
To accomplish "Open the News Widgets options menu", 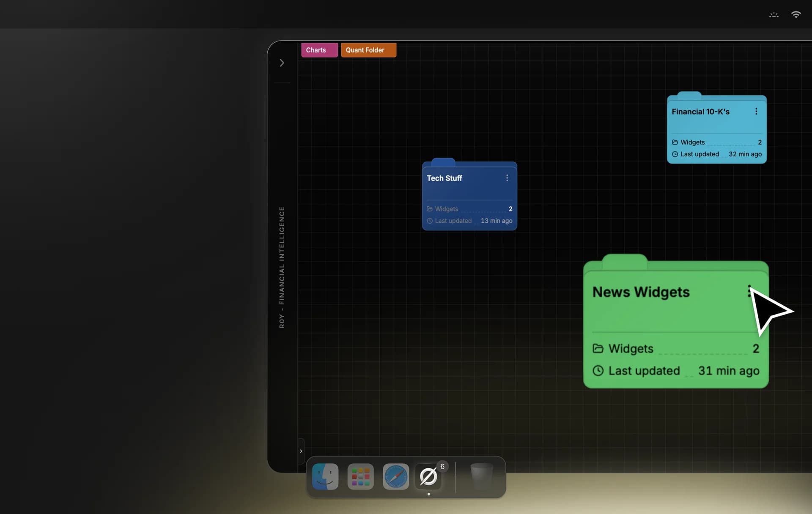I will 750,291.
